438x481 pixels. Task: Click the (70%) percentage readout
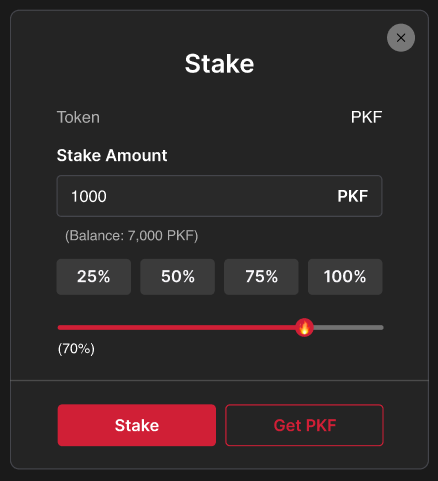pos(76,349)
